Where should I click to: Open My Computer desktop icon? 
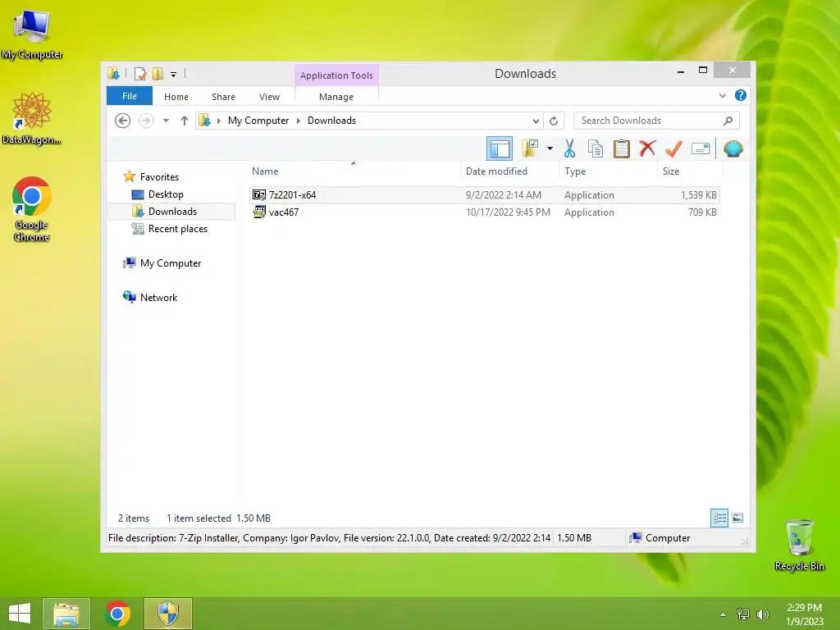[x=32, y=34]
